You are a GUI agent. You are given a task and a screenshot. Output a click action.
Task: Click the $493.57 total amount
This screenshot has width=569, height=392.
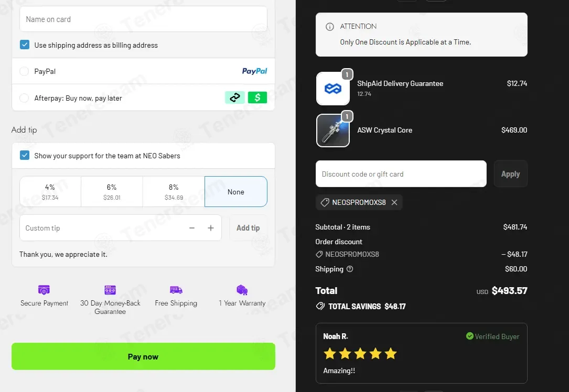[x=510, y=290]
